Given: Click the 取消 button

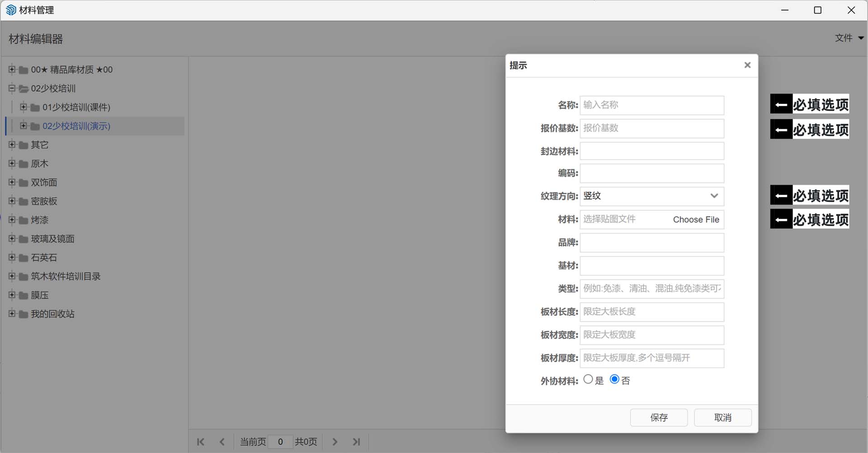Looking at the screenshot, I should tap(722, 417).
